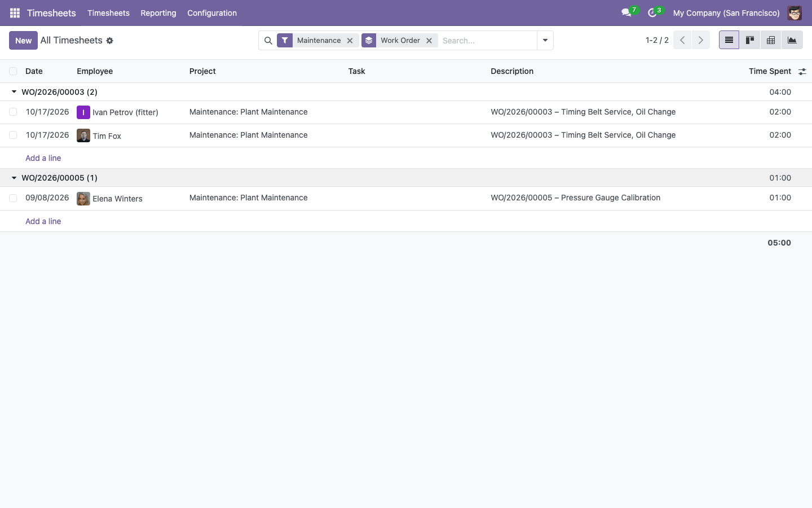Remove the Maintenance filter facet
This screenshot has height=508, width=812.
(x=350, y=41)
